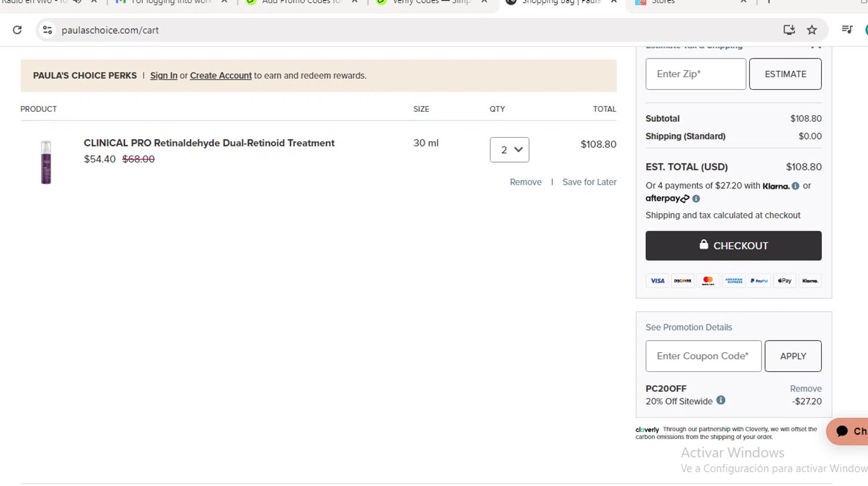Click the $108.80 EST. TOTAL value
Screen dimensions: 868x486
pos(804,167)
